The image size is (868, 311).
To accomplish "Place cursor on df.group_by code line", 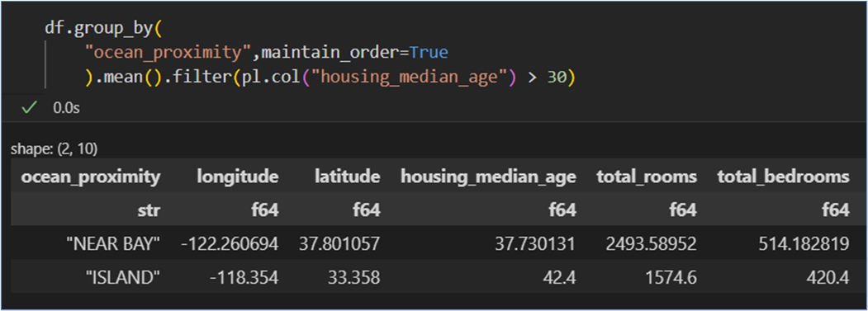I will (102, 28).
